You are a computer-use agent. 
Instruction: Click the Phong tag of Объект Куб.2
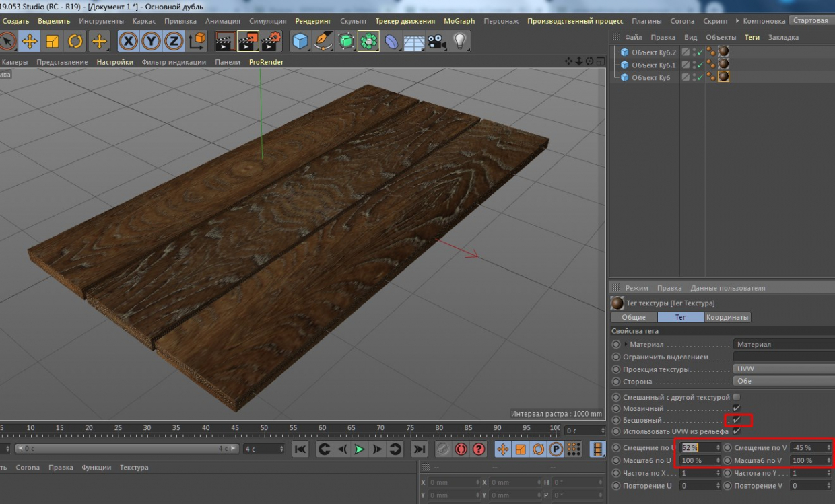[711, 52]
